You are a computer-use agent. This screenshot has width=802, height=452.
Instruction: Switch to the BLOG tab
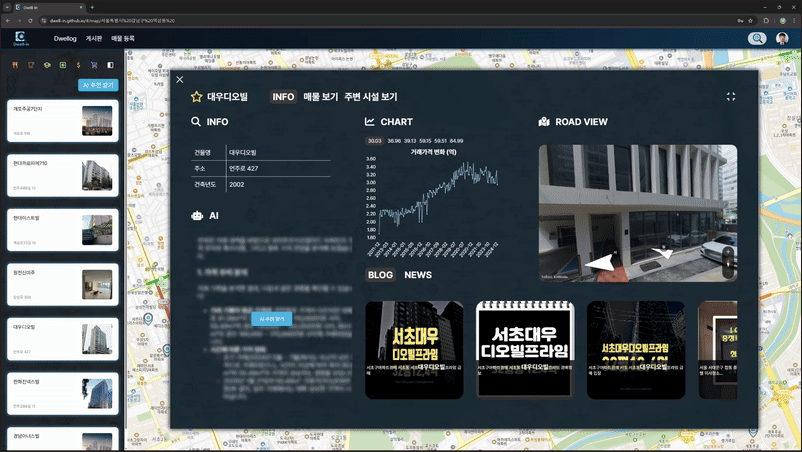click(x=381, y=275)
